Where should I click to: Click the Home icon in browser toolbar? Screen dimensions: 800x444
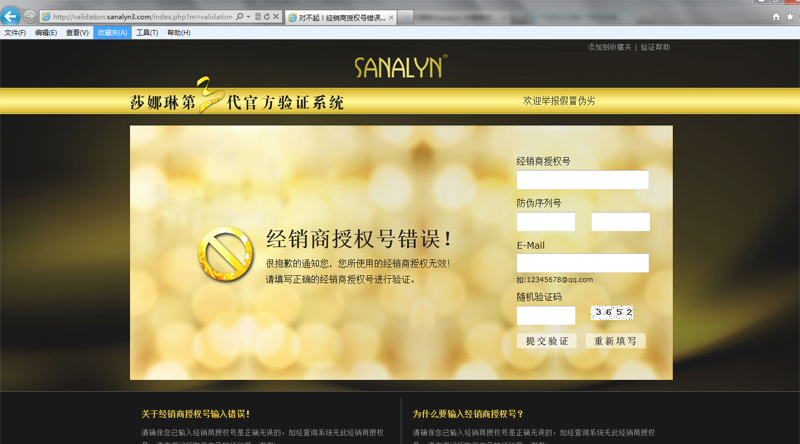click(x=776, y=17)
